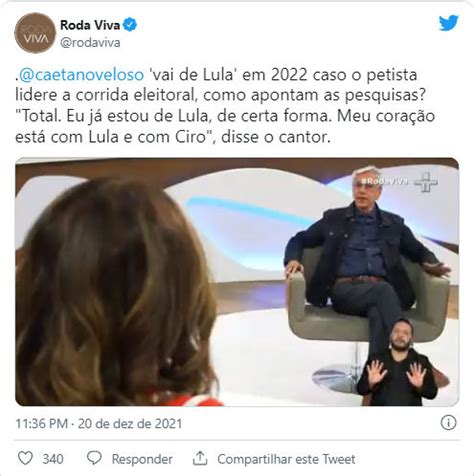Click the Roda Viva display name
The image size is (474, 476).
coord(90,25)
